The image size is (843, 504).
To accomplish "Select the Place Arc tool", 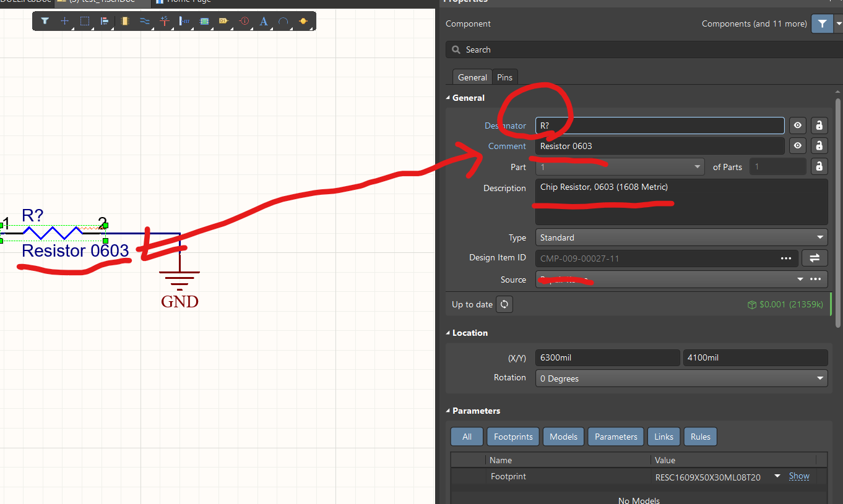I will (283, 21).
